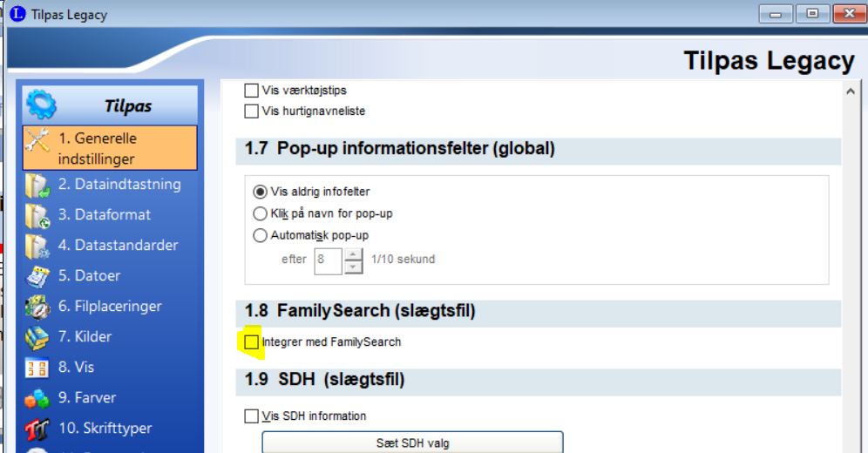Image resolution: width=868 pixels, height=453 pixels.
Task: Open 5. Datoer settings
Action: pyautogui.click(x=110, y=276)
